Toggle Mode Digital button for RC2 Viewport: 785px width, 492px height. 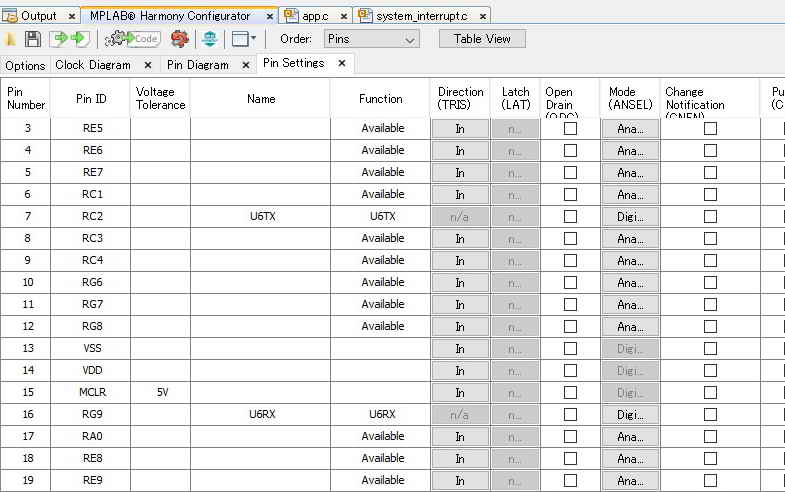tap(630, 217)
